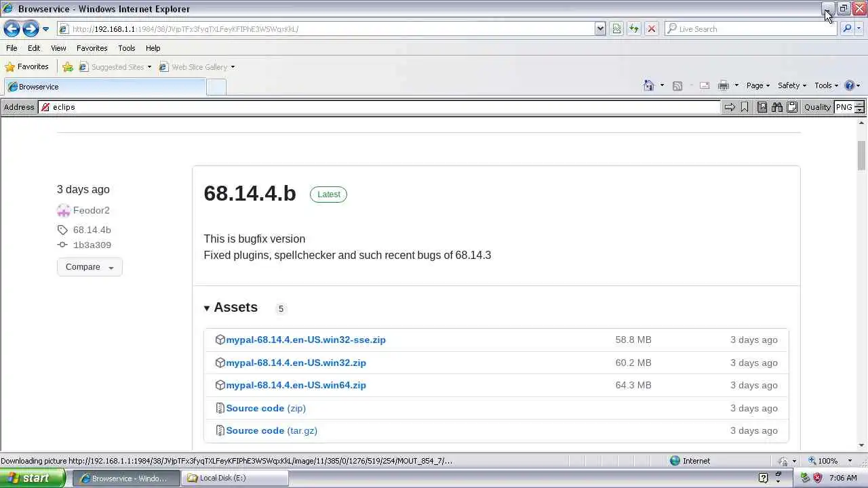Viewport: 868px width, 488px height.
Task: Open the Compare dropdown button
Action: [90, 267]
